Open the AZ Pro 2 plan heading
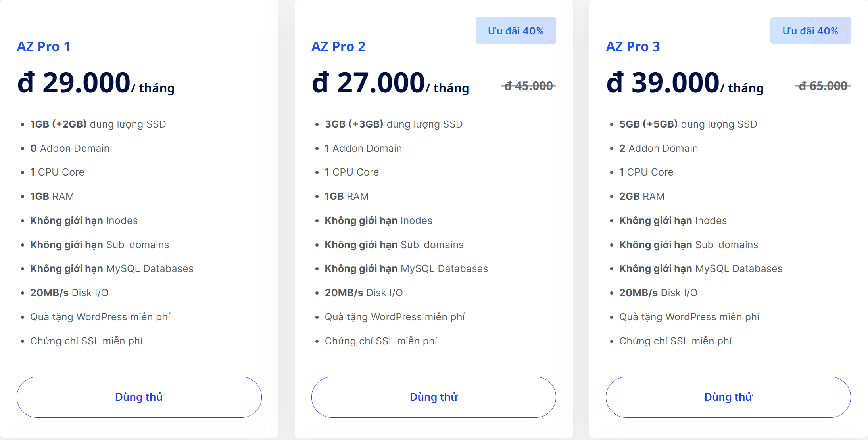This screenshot has width=868, height=440. click(338, 46)
